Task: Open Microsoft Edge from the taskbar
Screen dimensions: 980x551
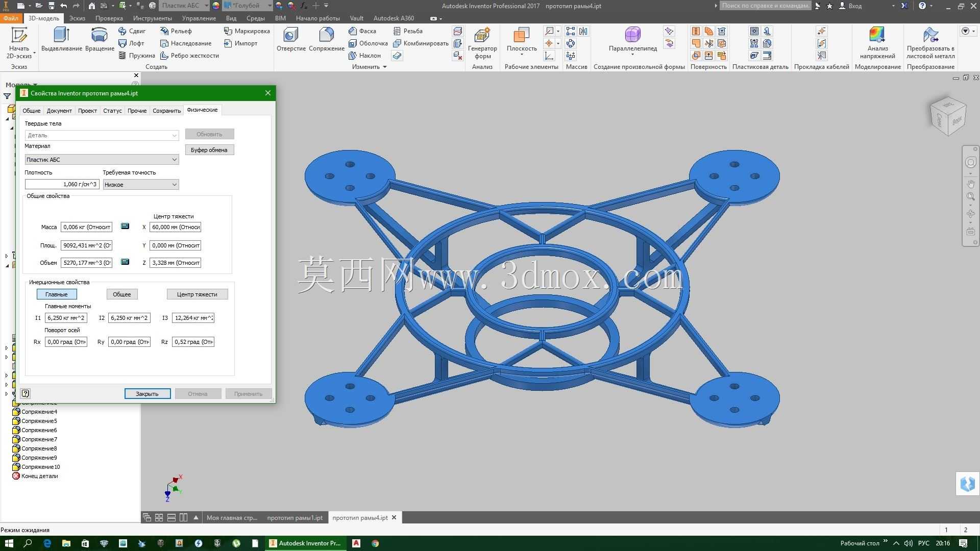Action: tap(47, 543)
